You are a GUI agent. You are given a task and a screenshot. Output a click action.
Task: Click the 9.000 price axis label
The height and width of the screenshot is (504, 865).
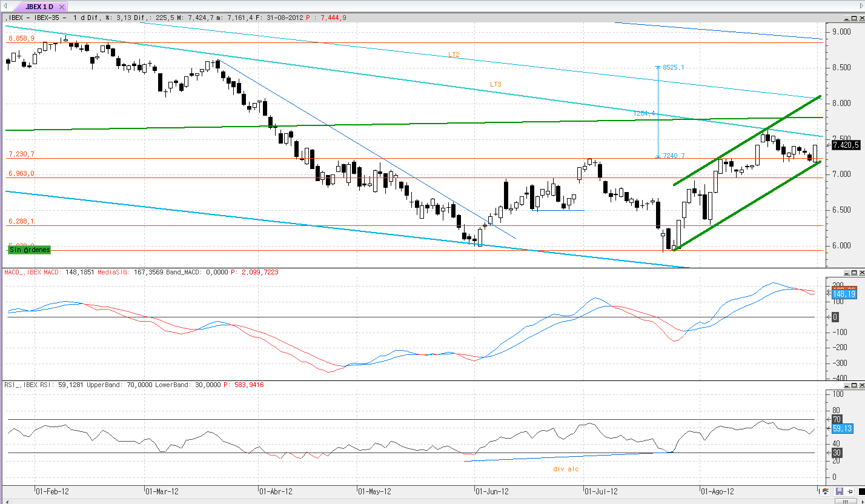[843, 31]
